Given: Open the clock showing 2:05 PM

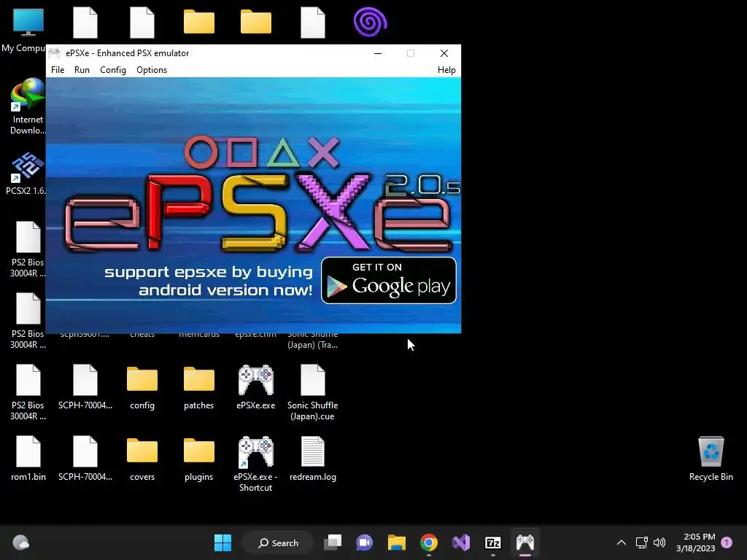Looking at the screenshot, I should click(695, 542).
